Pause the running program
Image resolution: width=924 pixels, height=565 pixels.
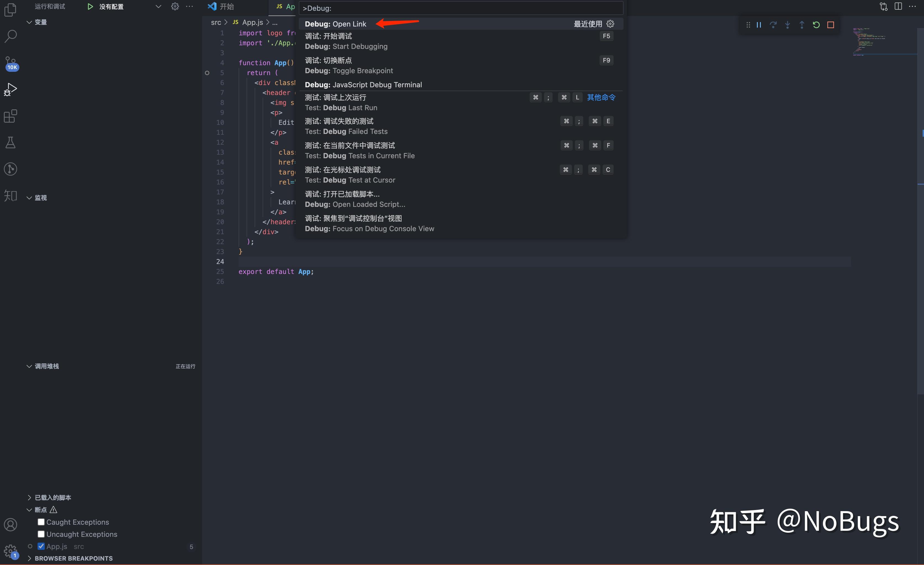click(759, 25)
